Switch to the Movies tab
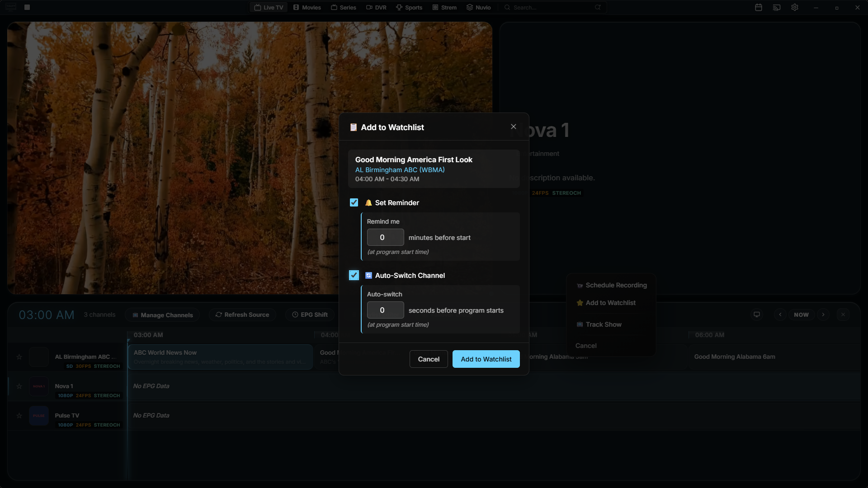The image size is (868, 488). coord(307,7)
